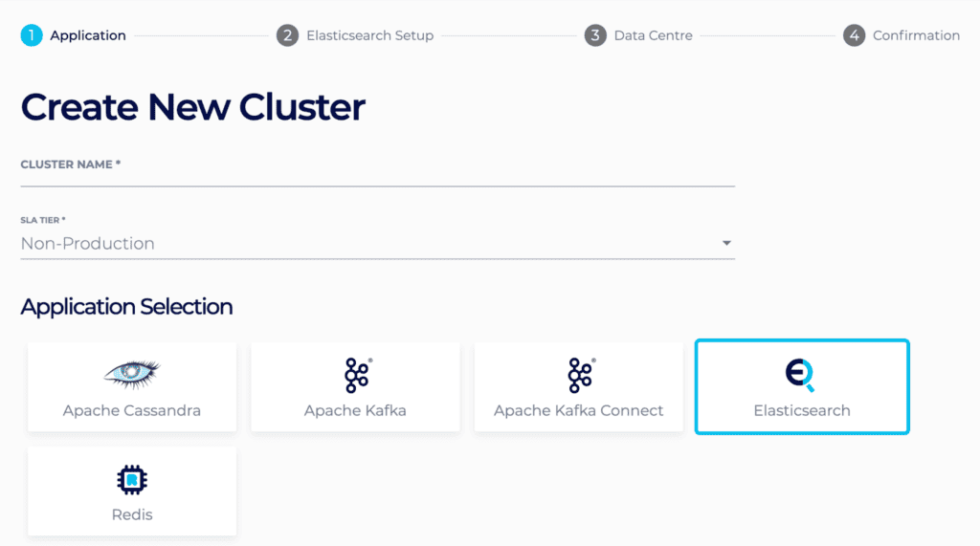Select the Elasticsearch magnifier logo icon
Viewport: 980px width, 546px height.
(x=801, y=375)
